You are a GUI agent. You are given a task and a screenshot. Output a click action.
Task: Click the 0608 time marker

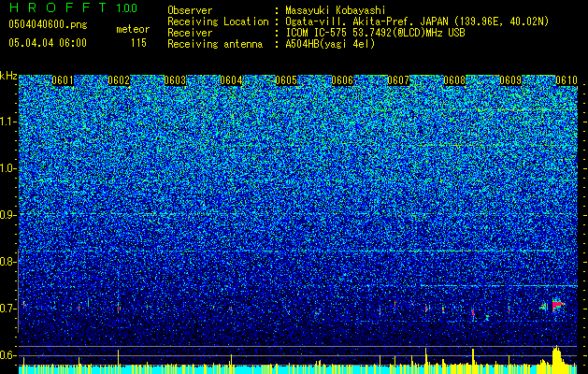454,80
